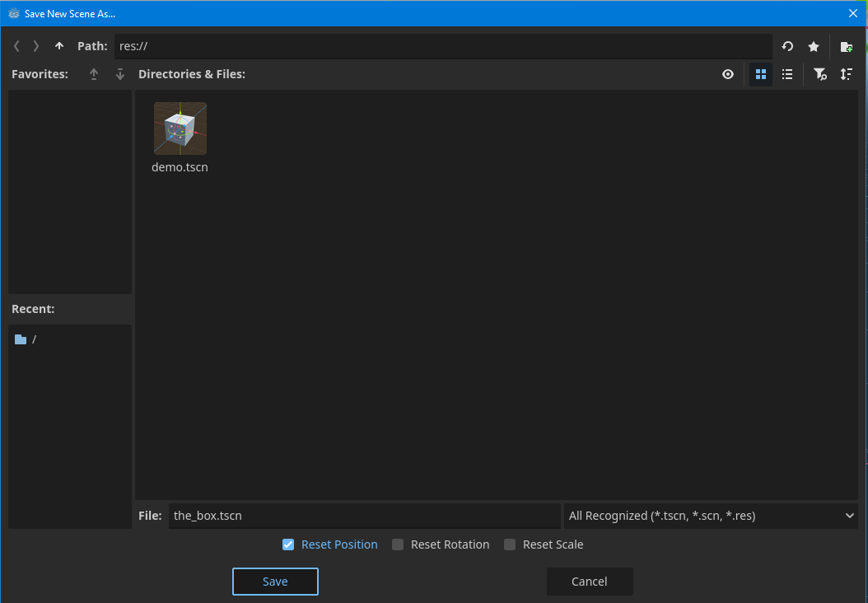Click the Save button
Viewport: 868px width, 603px height.
(x=275, y=582)
